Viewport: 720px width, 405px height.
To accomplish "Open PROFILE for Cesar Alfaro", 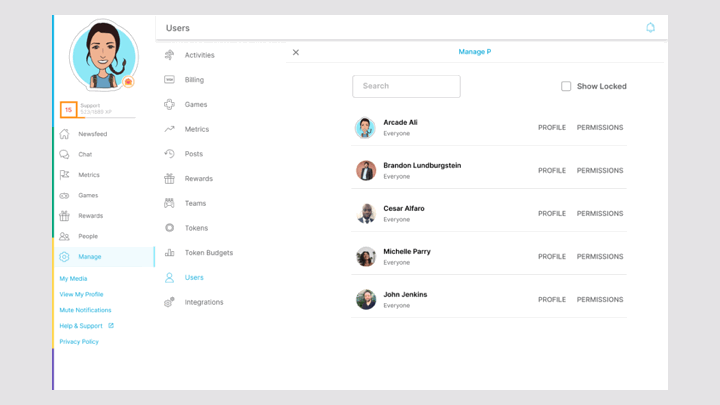I will click(552, 214).
